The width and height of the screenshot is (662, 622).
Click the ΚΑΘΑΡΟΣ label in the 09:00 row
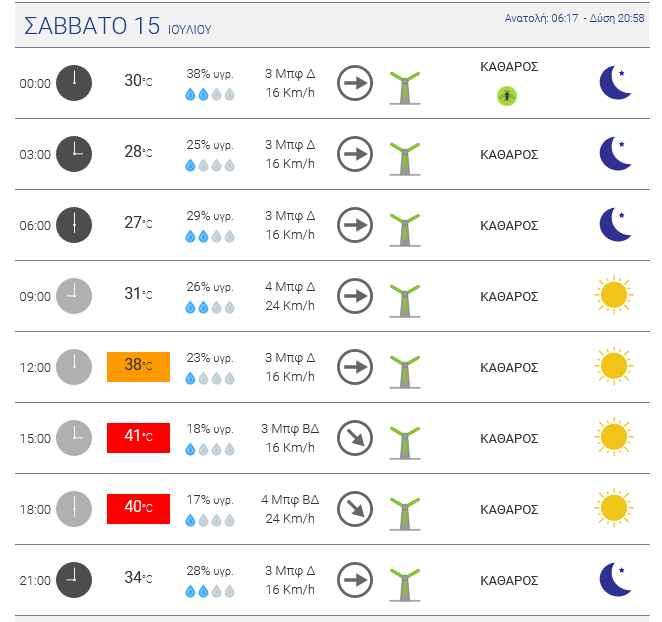(x=509, y=296)
